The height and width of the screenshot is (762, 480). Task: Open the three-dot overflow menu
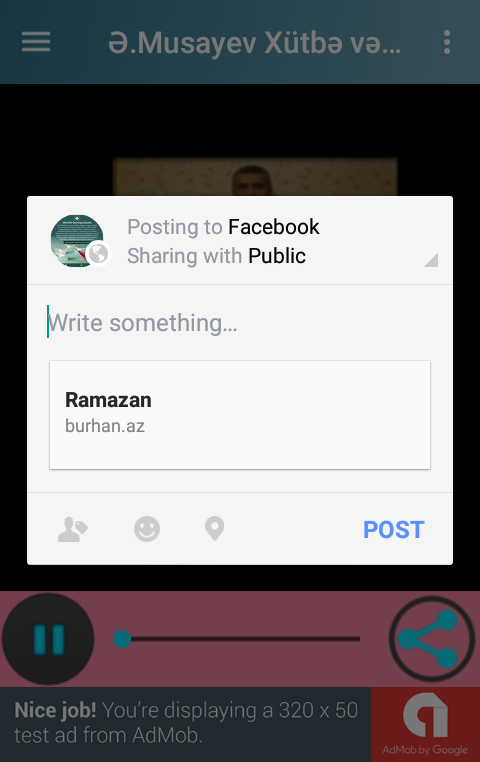click(x=447, y=42)
